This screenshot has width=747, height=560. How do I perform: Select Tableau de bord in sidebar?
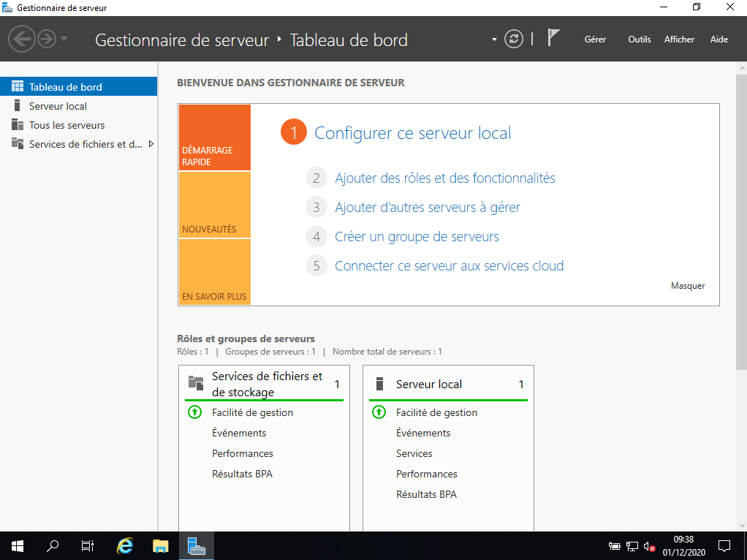[x=79, y=87]
